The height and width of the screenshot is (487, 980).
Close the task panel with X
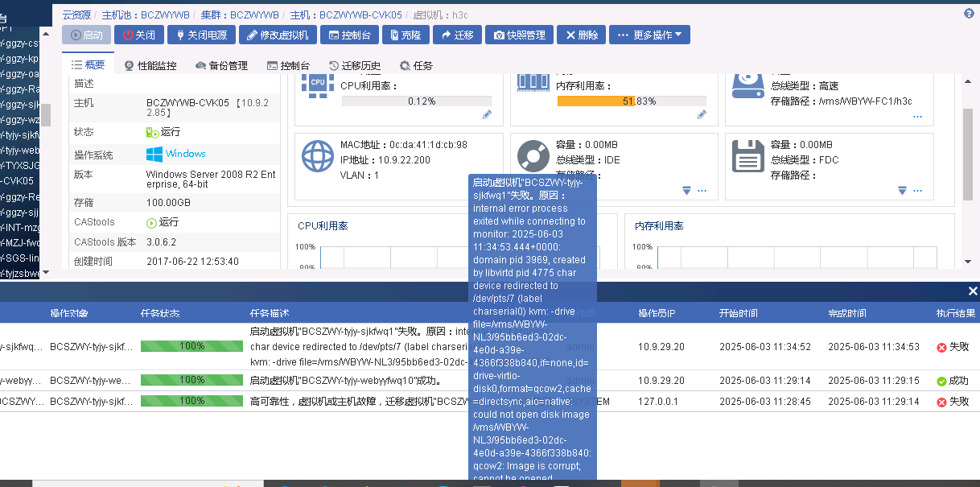point(972,291)
